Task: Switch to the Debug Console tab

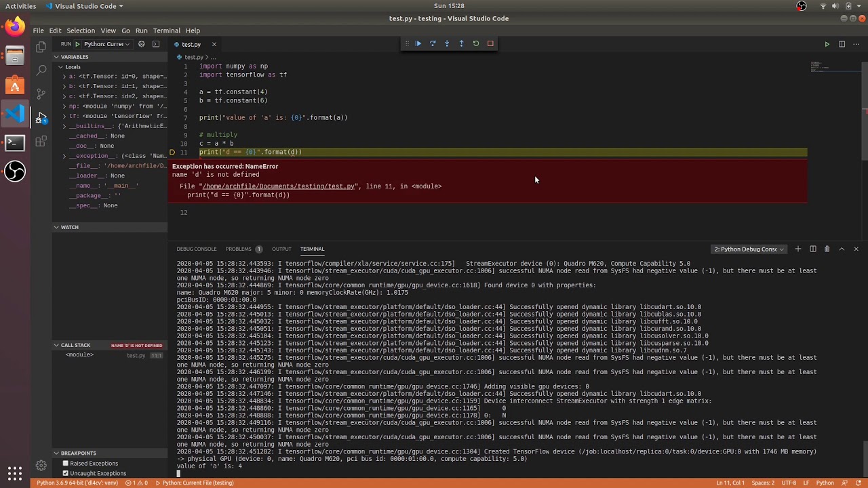Action: [x=197, y=249]
